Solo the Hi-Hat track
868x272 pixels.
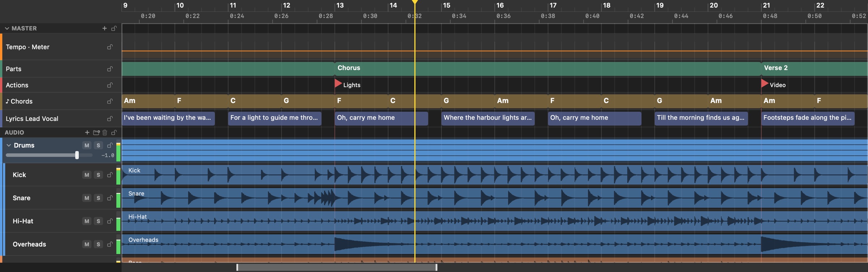click(98, 221)
